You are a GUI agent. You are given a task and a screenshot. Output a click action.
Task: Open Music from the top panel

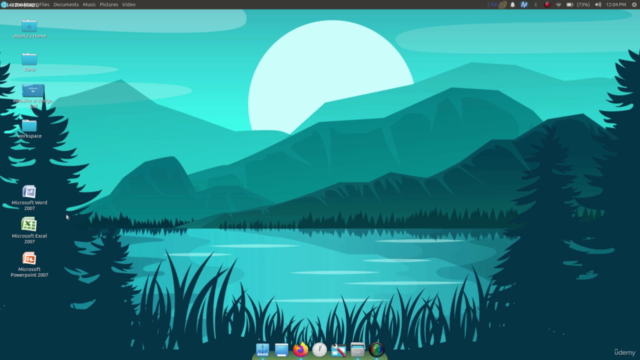point(89,4)
